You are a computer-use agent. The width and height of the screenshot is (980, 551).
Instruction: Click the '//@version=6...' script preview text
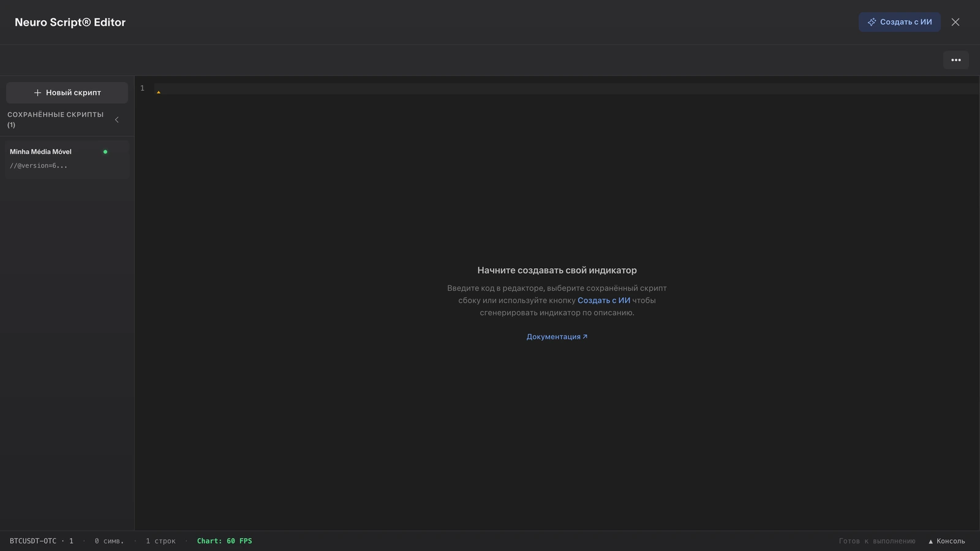pyautogui.click(x=39, y=166)
